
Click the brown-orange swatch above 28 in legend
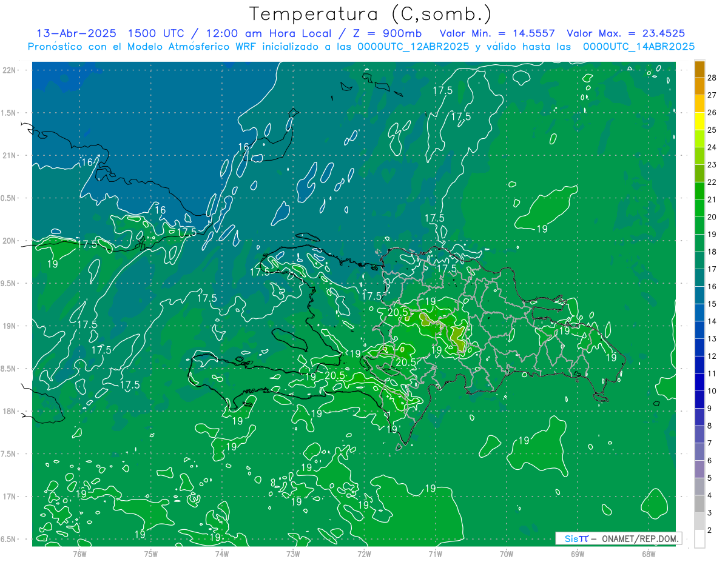tap(699, 69)
